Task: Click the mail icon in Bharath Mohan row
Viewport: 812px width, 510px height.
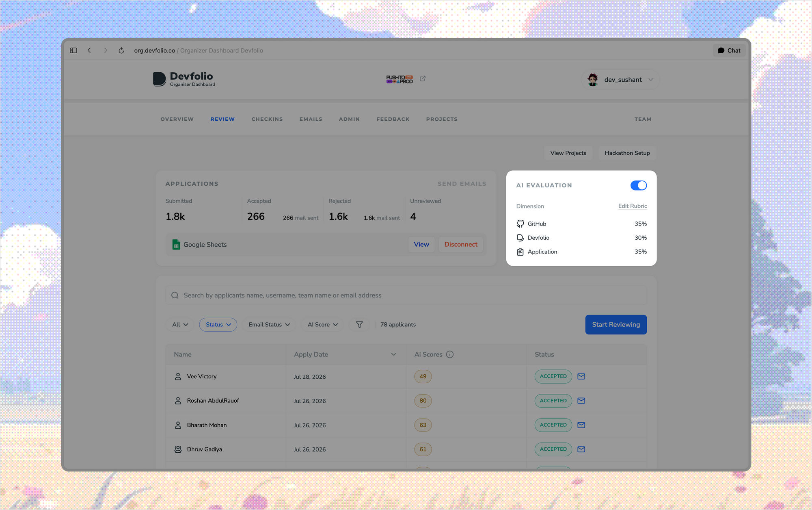Action: tap(581, 425)
